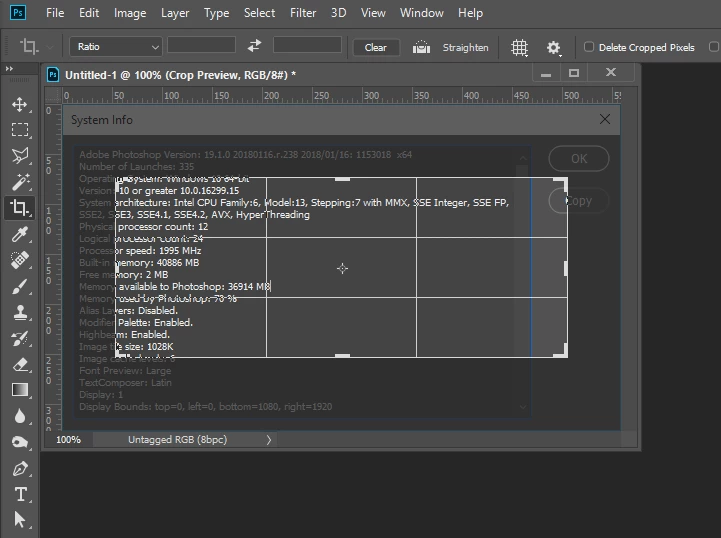Click the Untitled-1 document title tab
Viewport: 721px width, 538px height.
click(180, 75)
